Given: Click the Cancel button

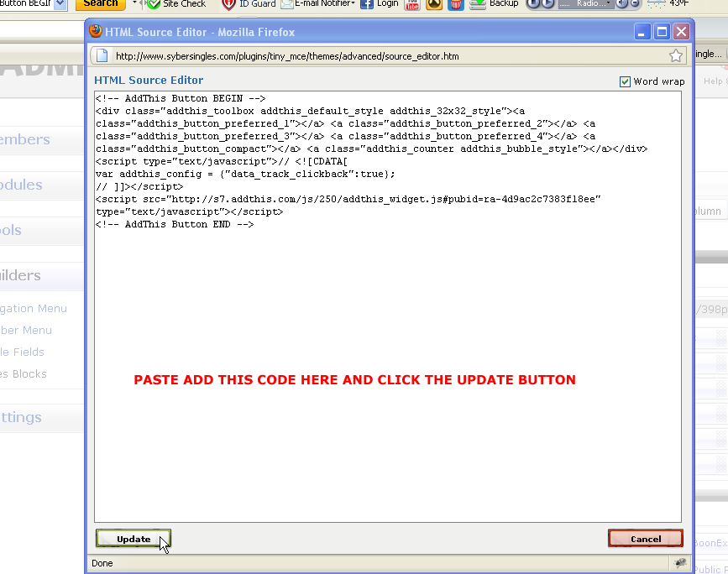Looking at the screenshot, I should (645, 539).
